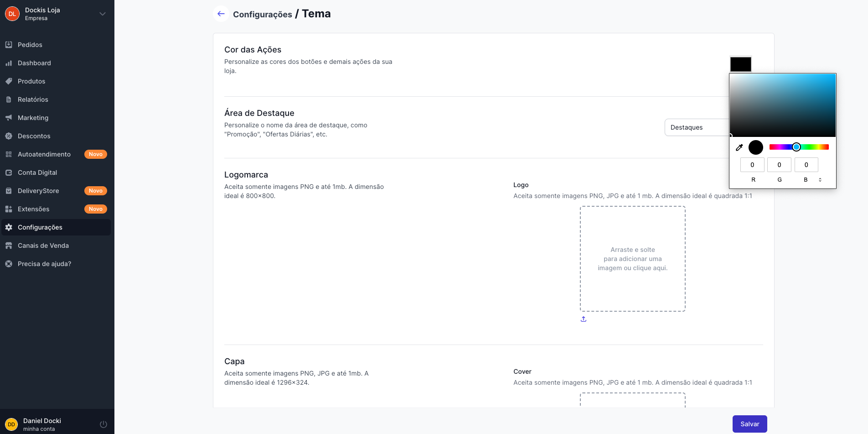
Task: Pick a color with the eyedropper tool
Action: pos(739,147)
